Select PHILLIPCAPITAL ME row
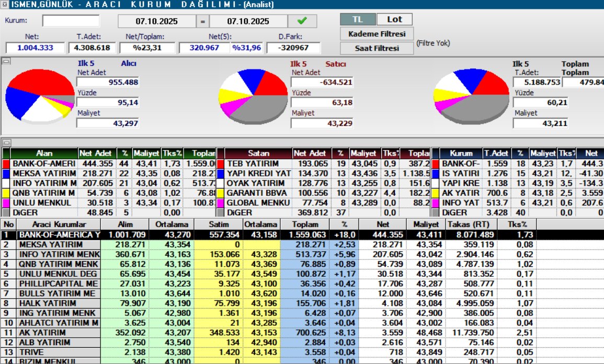Viewport: 604px width, 364px height. (302, 284)
